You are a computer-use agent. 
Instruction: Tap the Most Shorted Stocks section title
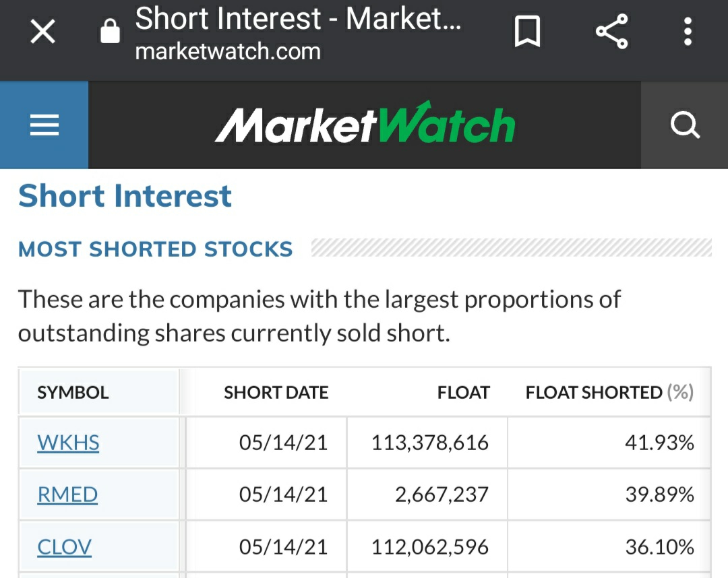pos(156,249)
